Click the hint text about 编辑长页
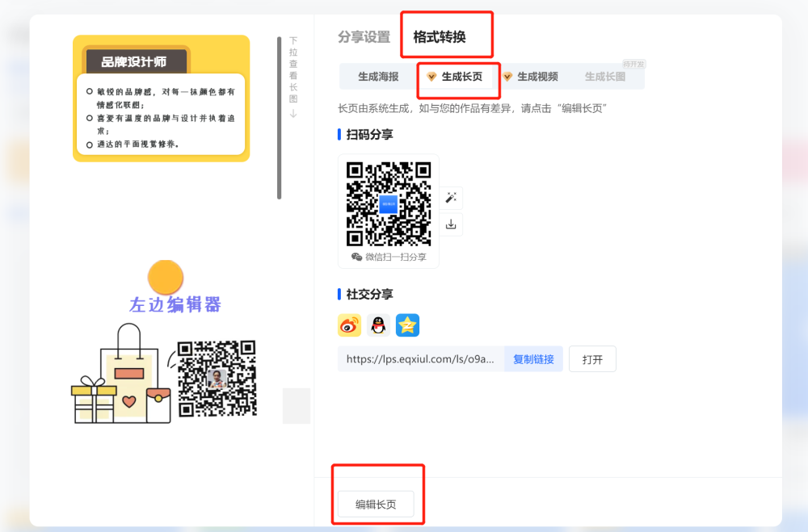 click(472, 109)
